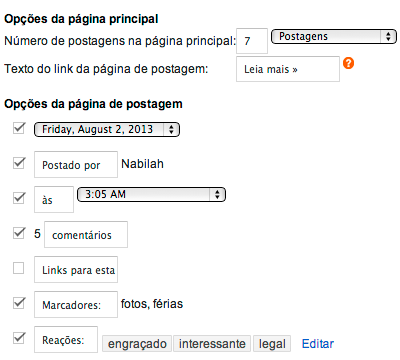Open the Friday, August 2, 2013 date format dropdown
400x360 pixels.
(107, 129)
